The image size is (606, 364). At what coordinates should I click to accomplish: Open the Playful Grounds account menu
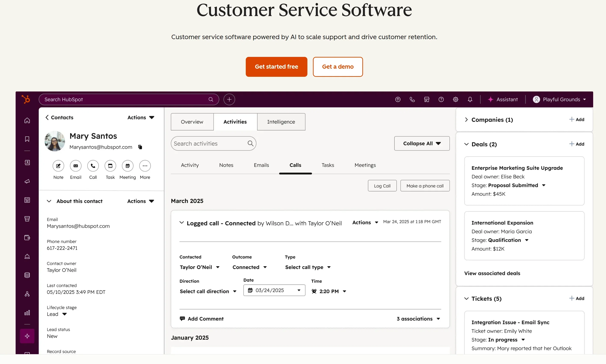pos(559,99)
